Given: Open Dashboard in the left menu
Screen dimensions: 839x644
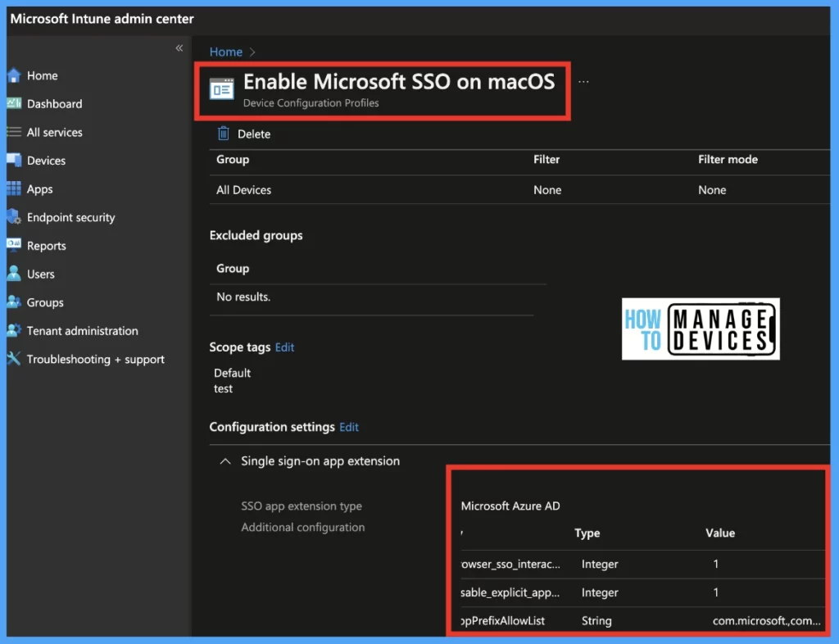Looking at the screenshot, I should click(x=55, y=104).
